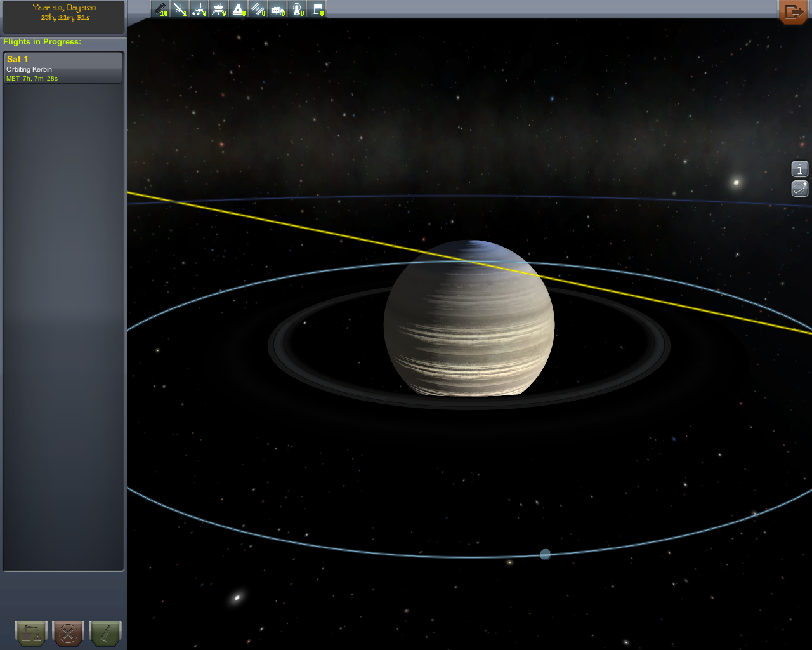This screenshot has width=812, height=650.
Task: Toggle the Ship capsule filter
Action: 239,10
